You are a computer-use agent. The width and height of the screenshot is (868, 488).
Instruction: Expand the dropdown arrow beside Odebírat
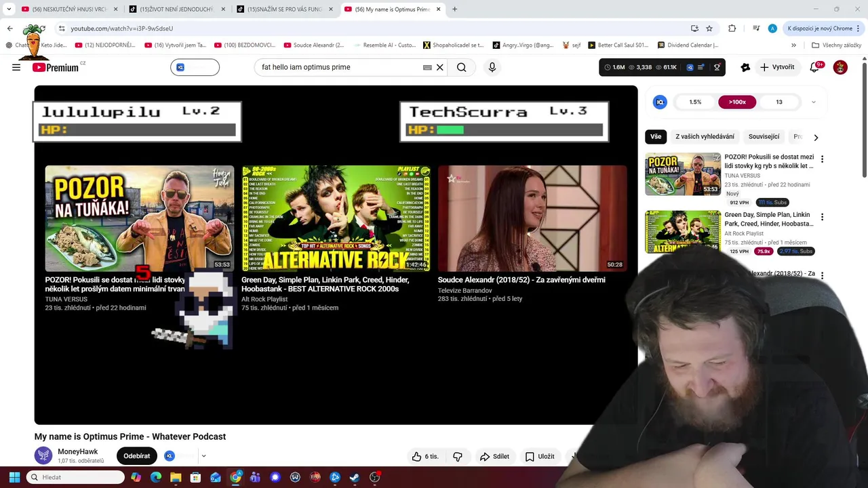click(203, 456)
